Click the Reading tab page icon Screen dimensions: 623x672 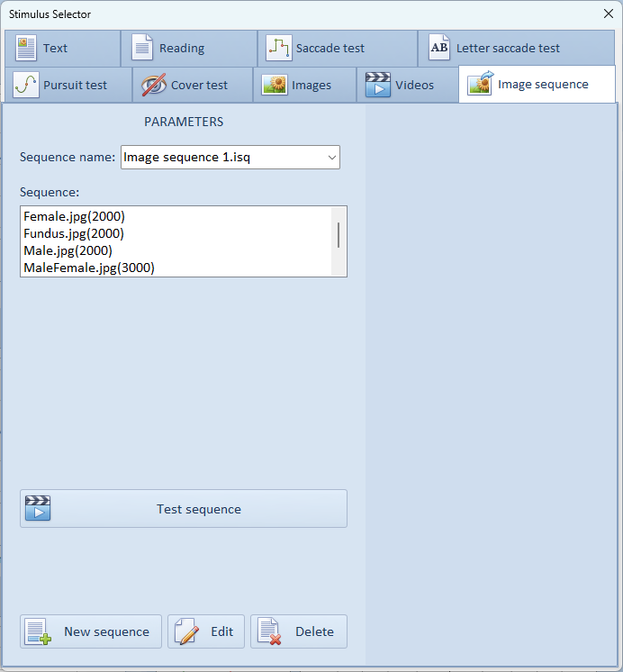click(x=142, y=49)
